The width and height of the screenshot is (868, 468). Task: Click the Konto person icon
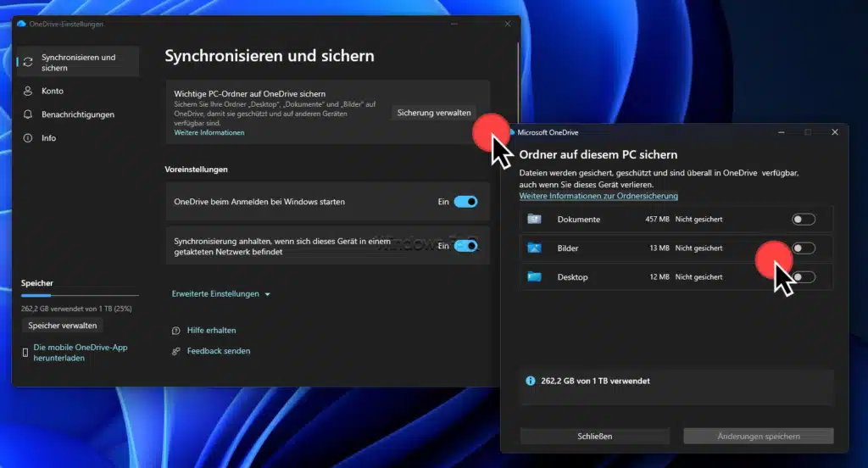(x=28, y=91)
